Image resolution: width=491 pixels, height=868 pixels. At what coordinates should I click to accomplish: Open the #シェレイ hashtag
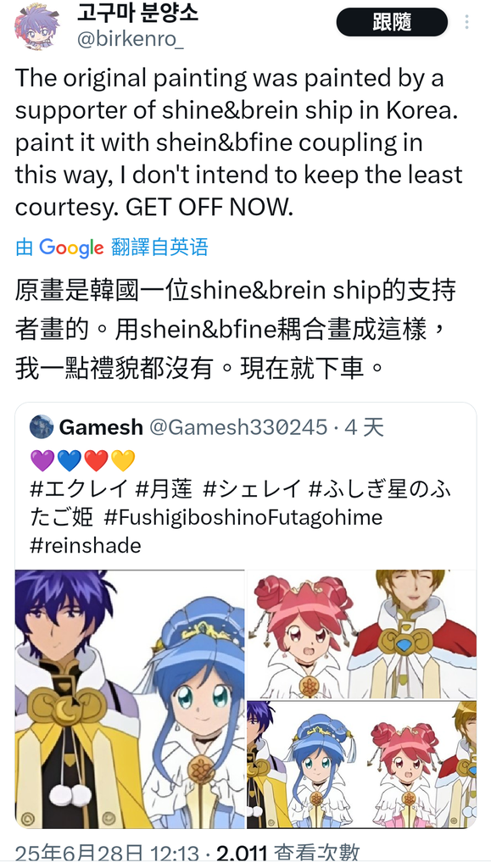(252, 489)
